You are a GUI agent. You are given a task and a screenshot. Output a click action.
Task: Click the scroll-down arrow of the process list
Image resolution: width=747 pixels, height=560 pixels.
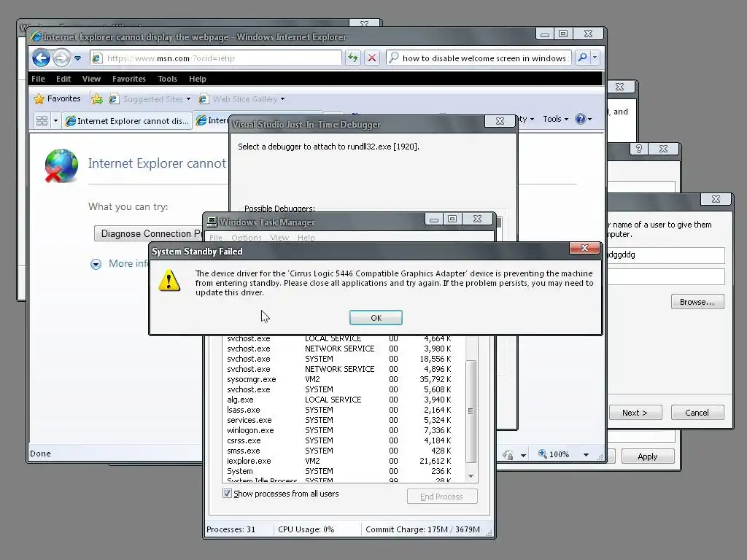(471, 476)
